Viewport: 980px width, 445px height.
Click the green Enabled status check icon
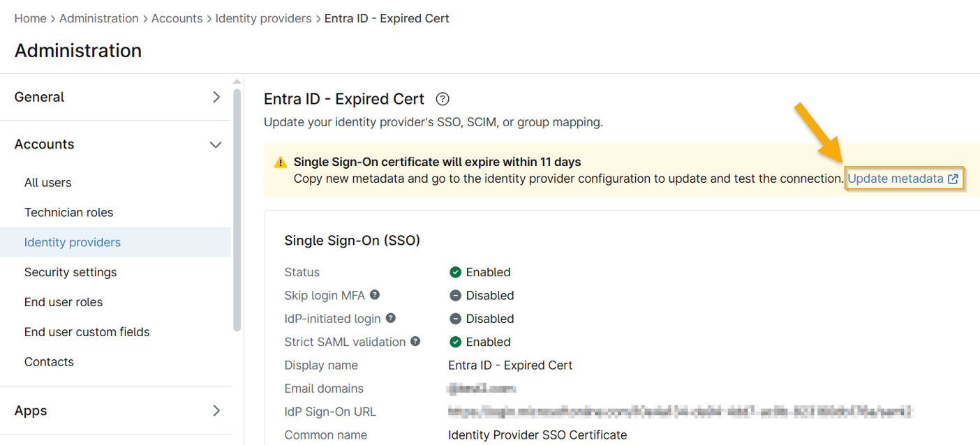click(455, 272)
